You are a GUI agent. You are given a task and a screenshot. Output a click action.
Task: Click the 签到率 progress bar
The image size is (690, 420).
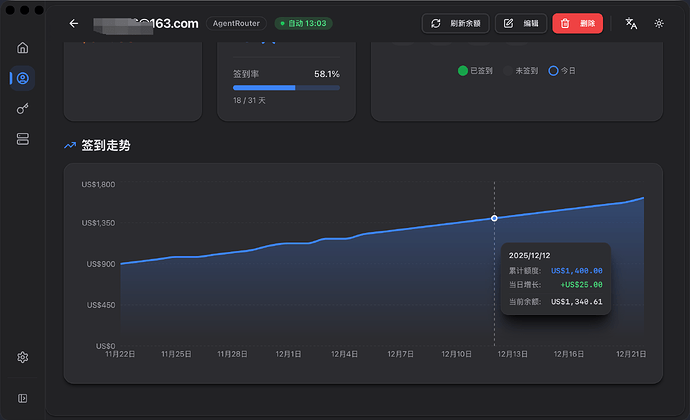click(286, 88)
